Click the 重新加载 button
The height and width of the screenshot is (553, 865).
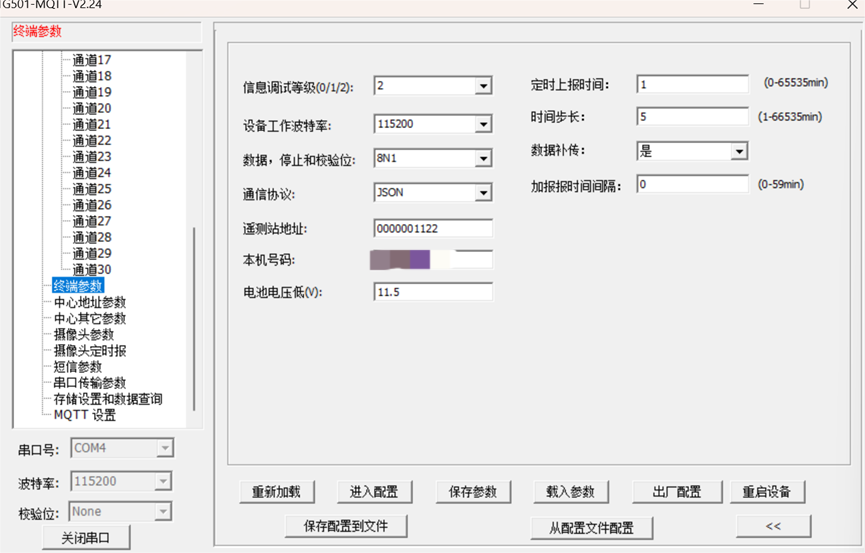277,492
